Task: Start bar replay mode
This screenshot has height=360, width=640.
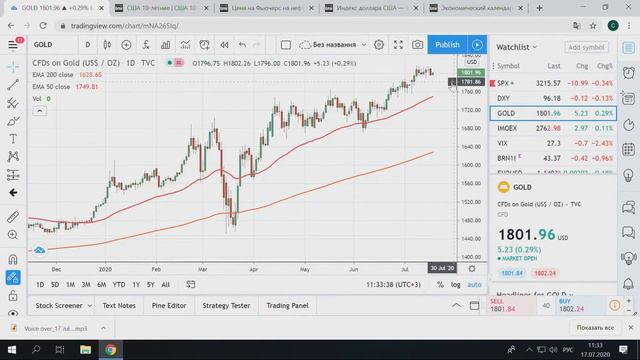Action: click(x=224, y=45)
